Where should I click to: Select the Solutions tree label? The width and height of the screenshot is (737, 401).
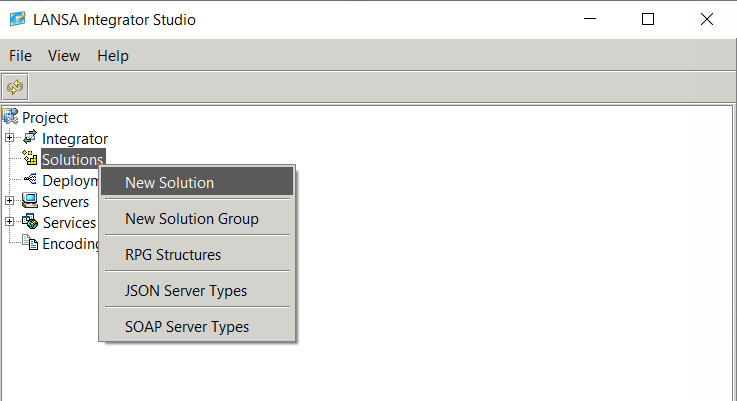[72, 159]
